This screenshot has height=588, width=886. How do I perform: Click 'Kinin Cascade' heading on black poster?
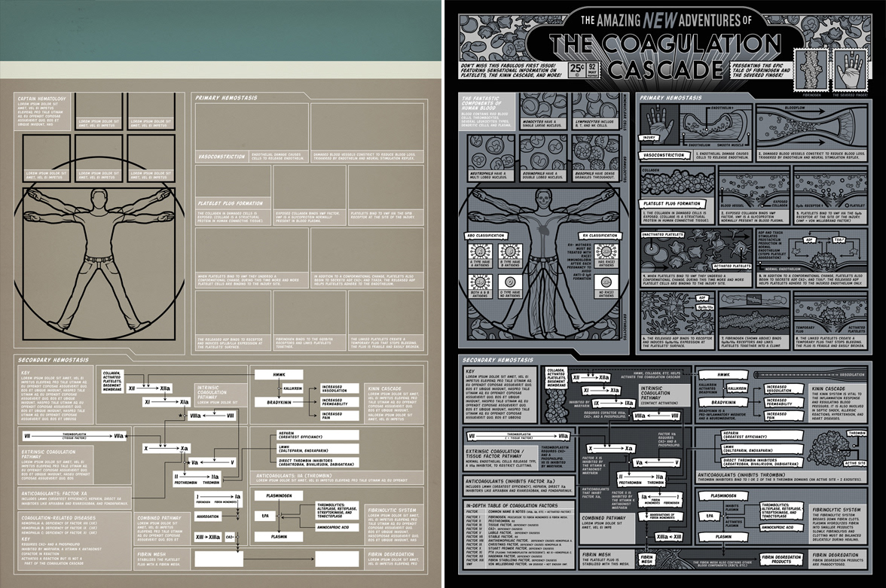click(829, 388)
